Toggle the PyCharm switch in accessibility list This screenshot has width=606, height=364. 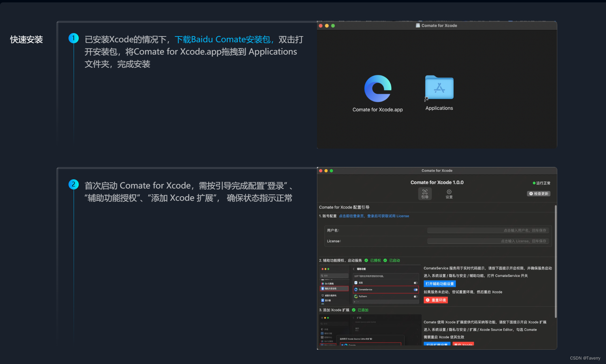[x=415, y=297]
